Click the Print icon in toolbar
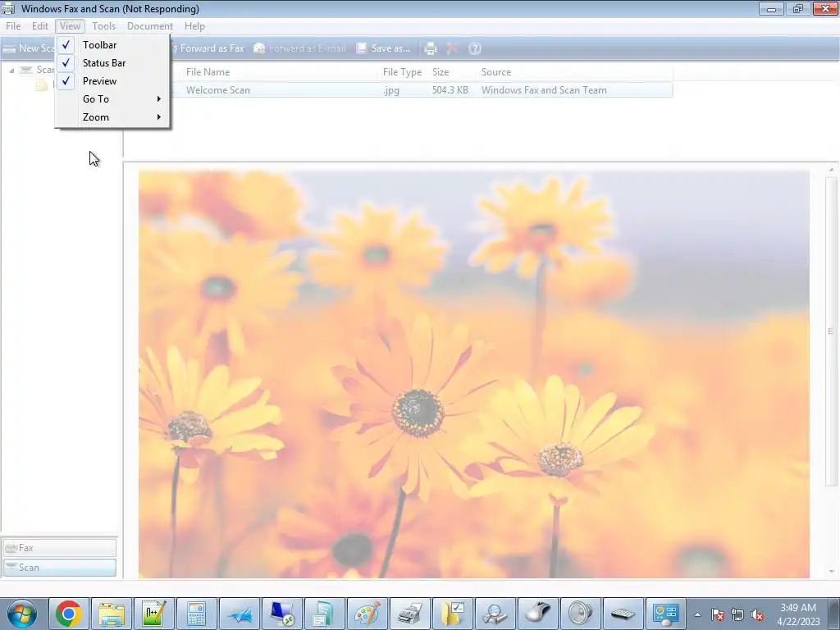This screenshot has height=630, width=840. (x=430, y=48)
